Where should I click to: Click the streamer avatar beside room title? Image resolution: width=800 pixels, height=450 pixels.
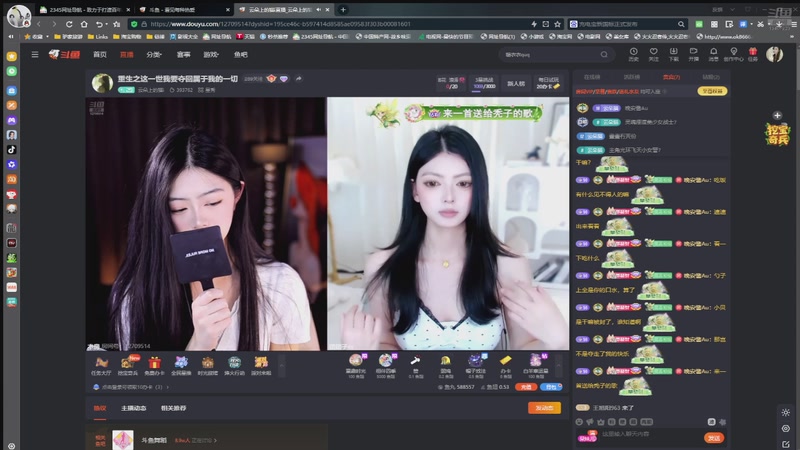pos(102,83)
